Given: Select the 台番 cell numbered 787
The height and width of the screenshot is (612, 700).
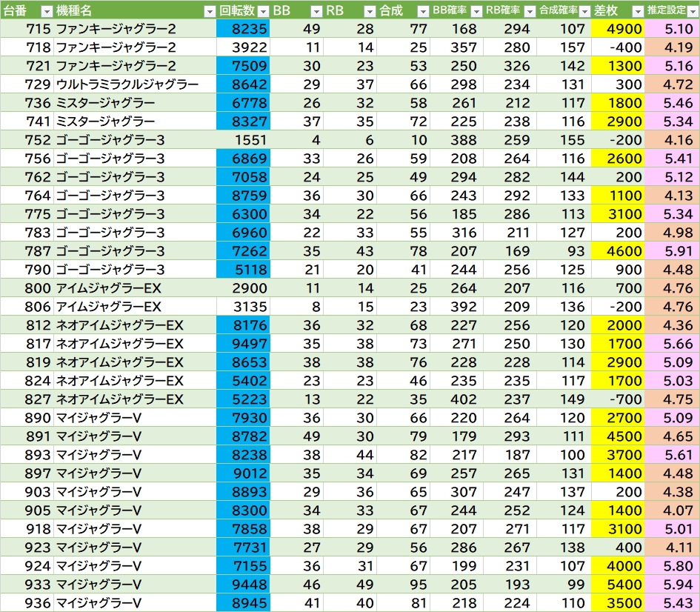Looking at the screenshot, I should point(27,251).
